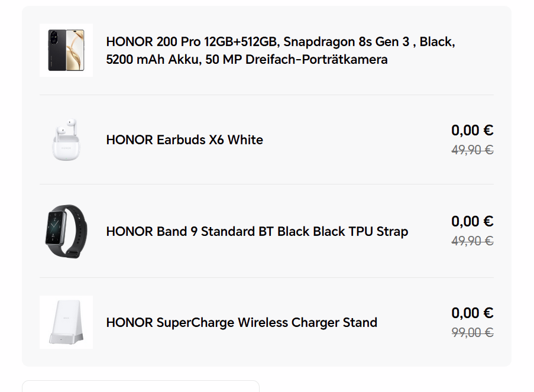Click the Band 9 0,00 € price

point(472,221)
